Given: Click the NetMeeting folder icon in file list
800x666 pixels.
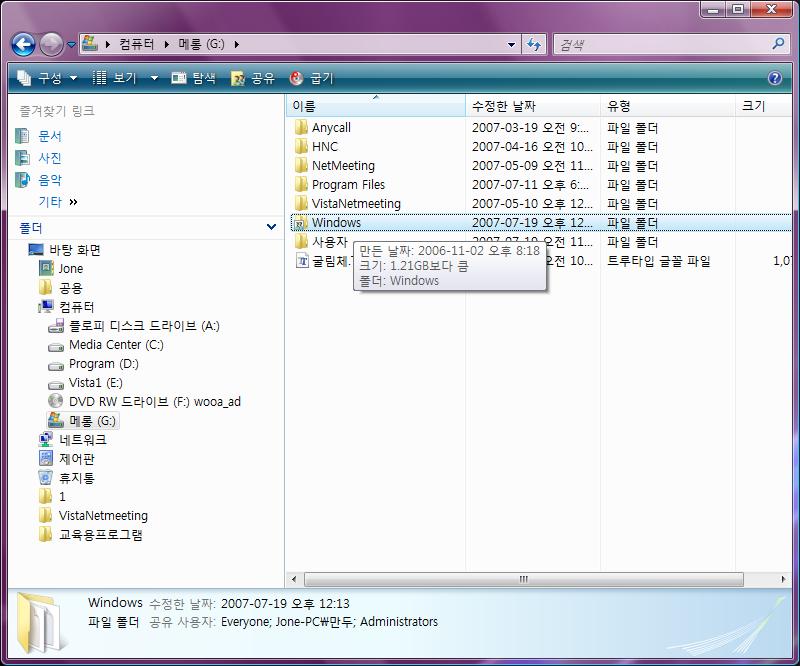Looking at the screenshot, I should click(302, 165).
